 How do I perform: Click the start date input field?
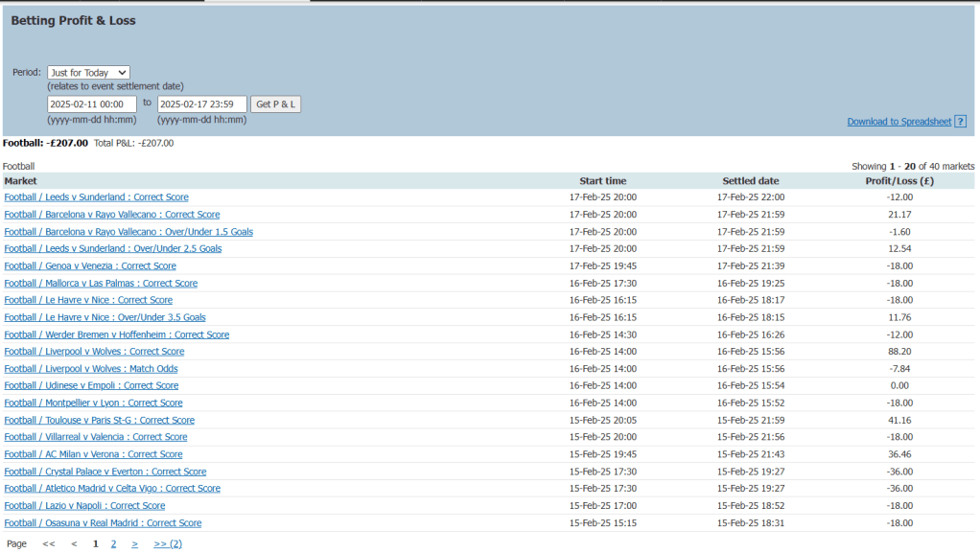pyautogui.click(x=92, y=104)
